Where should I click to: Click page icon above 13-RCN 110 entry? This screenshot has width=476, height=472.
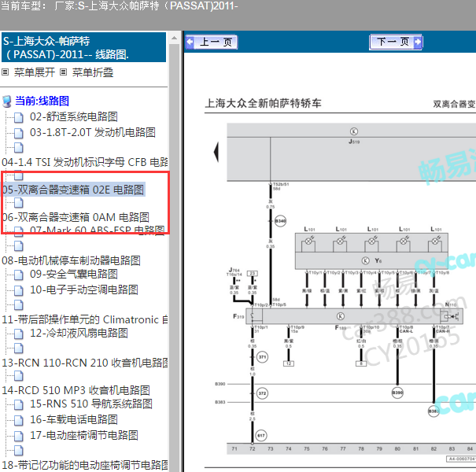click(19, 348)
